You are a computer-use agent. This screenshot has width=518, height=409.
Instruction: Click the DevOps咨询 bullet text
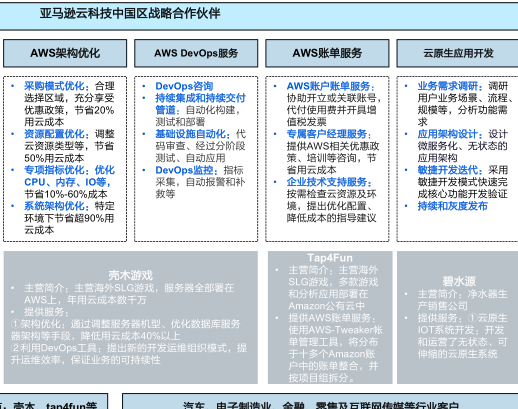click(184, 86)
